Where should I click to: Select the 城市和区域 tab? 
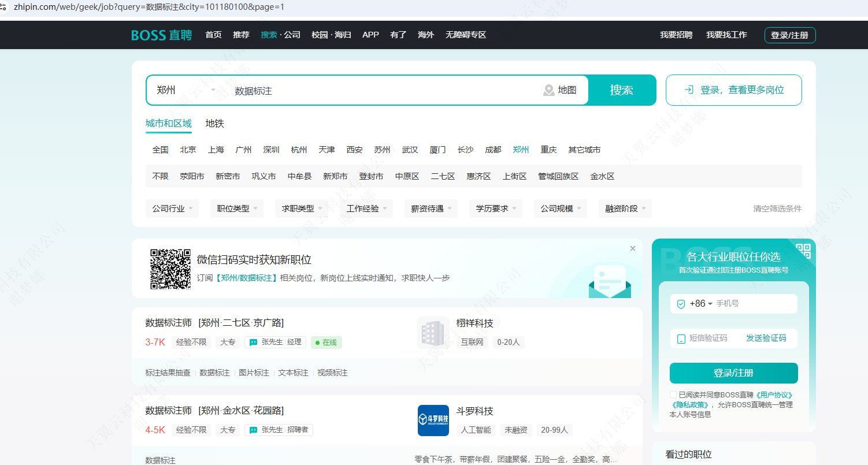[168, 123]
